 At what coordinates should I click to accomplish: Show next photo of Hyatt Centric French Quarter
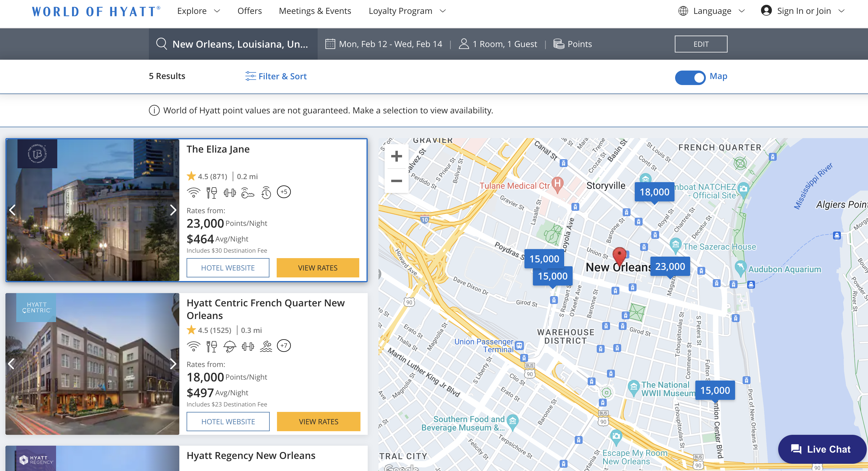(173, 364)
